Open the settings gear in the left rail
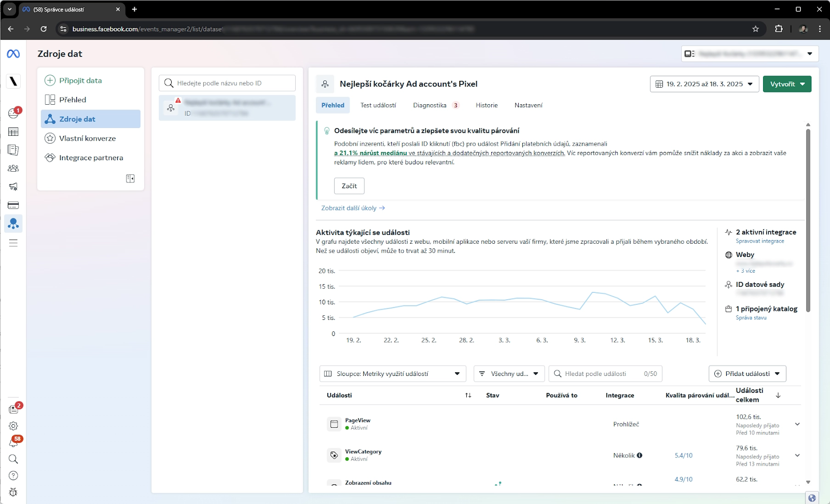 pyautogui.click(x=13, y=426)
